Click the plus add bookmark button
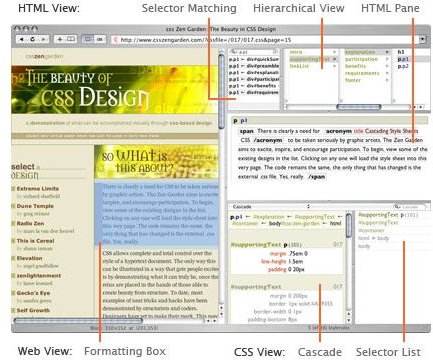This screenshot has width=433, height=360. [60, 39]
